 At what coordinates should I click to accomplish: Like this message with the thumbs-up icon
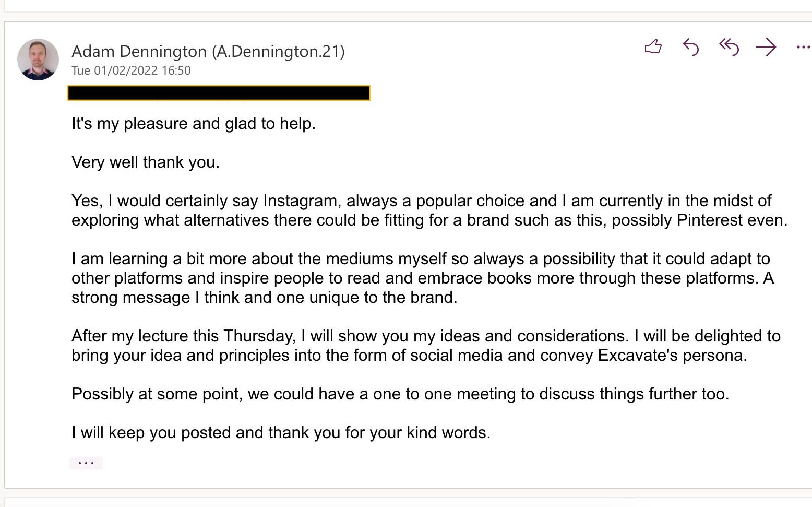point(653,47)
